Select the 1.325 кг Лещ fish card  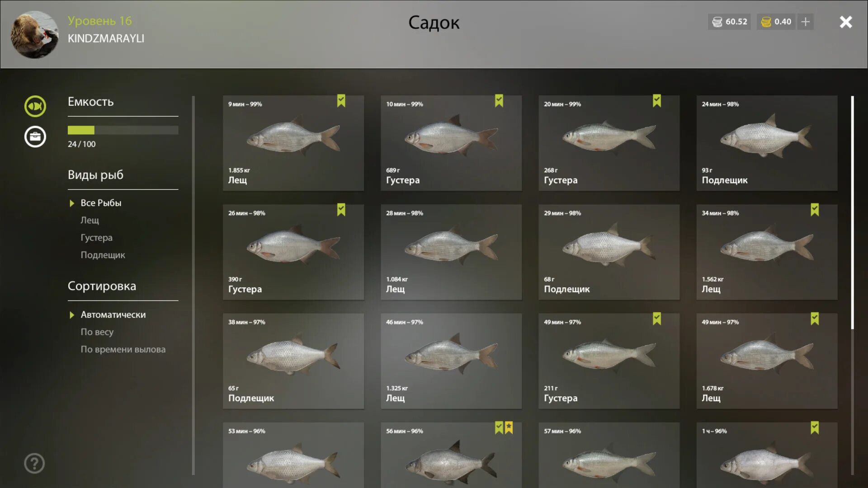[451, 361]
